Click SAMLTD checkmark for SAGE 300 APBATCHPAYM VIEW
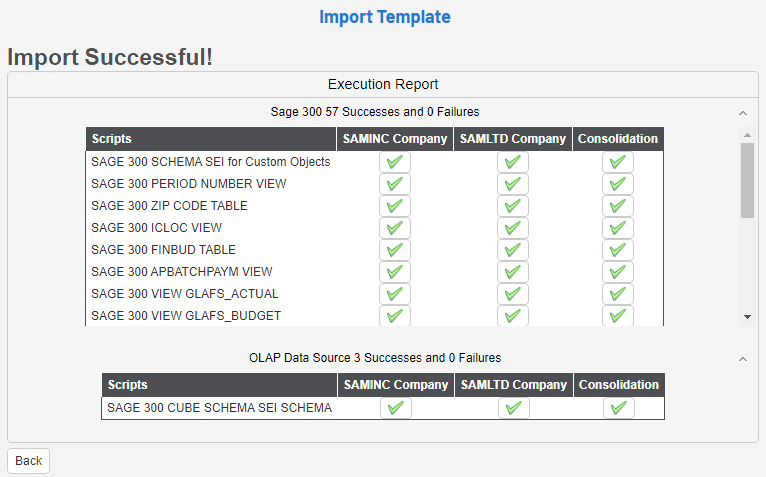 coord(513,272)
